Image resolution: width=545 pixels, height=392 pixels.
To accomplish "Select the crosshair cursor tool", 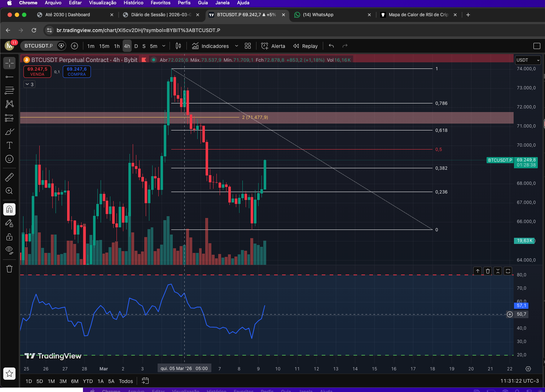I will click(x=9, y=63).
